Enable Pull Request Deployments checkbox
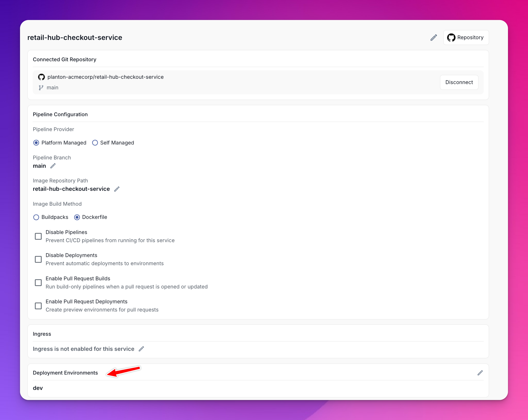 pyautogui.click(x=38, y=306)
